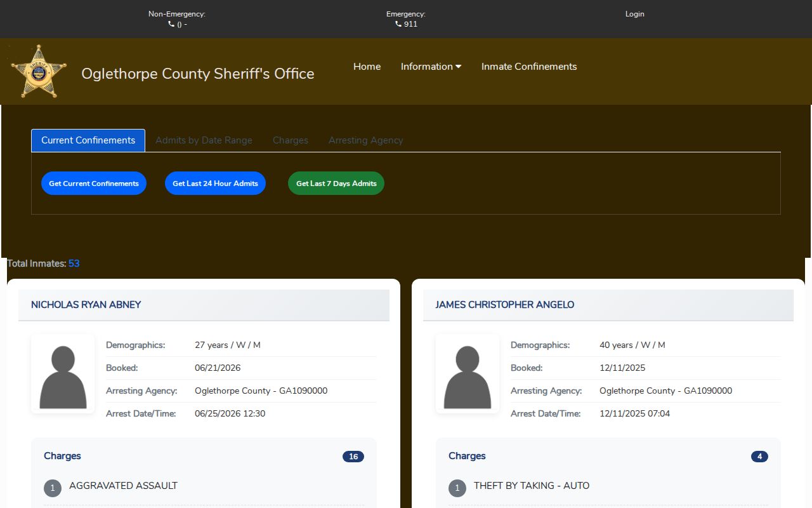812x508 pixels.
Task: Click the 911 emergency number
Action: [x=410, y=24]
